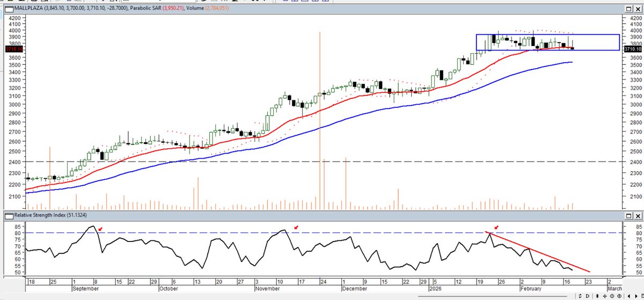The width and height of the screenshot is (644, 300).
Task: Click the 2026 year label on the time axis
Action: pos(436,289)
